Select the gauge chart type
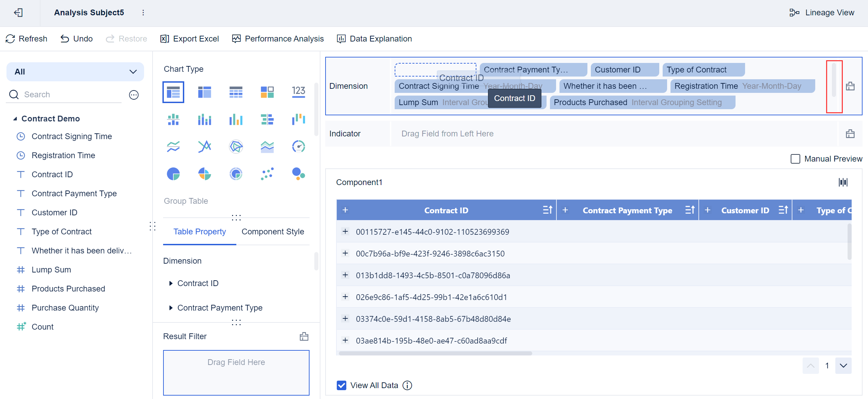Viewport: 868px width, 399px height. pyautogui.click(x=299, y=146)
